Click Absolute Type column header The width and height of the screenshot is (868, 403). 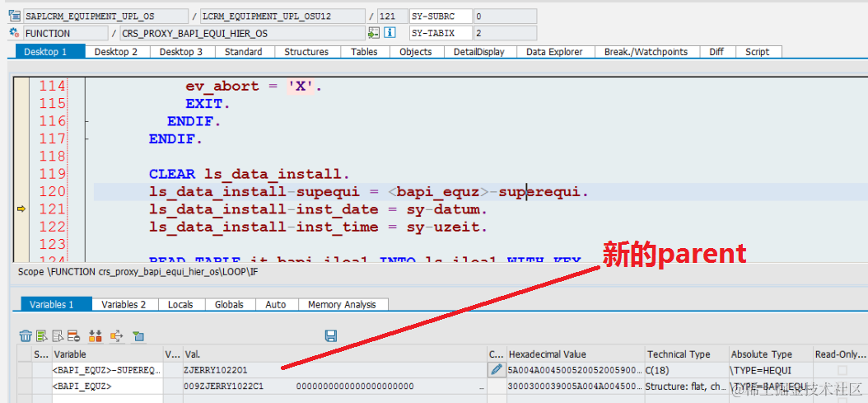click(x=771, y=354)
